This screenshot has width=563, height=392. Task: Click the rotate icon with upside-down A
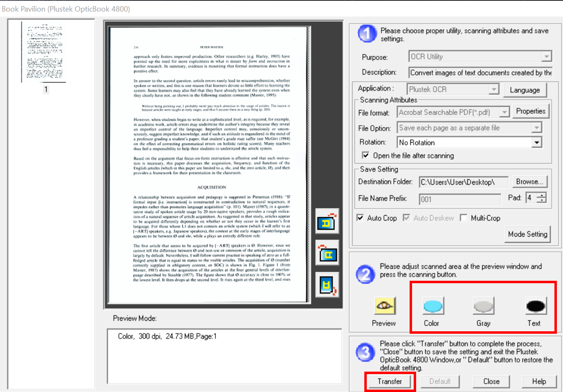327,285
